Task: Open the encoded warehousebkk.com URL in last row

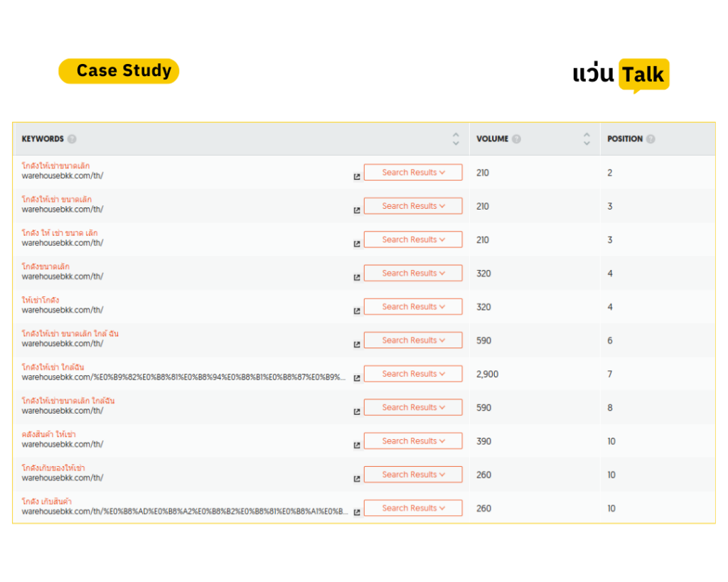Action: [x=185, y=512]
